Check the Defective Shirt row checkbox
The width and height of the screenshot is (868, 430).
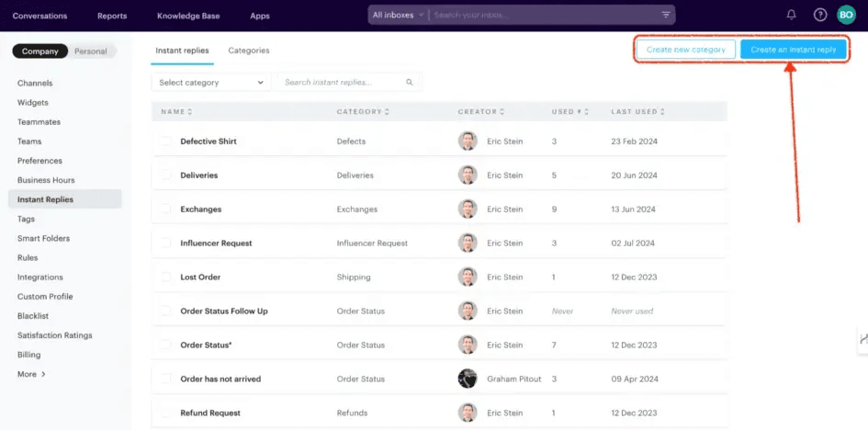tap(166, 141)
